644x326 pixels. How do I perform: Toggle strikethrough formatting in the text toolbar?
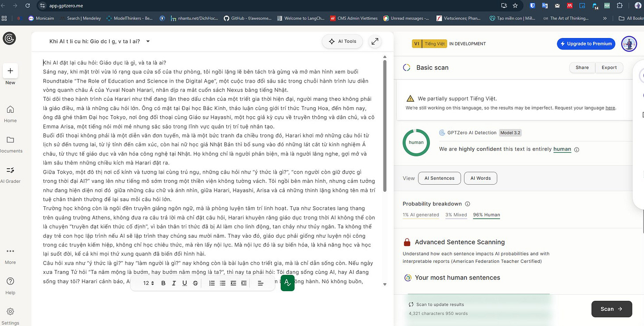click(x=195, y=283)
